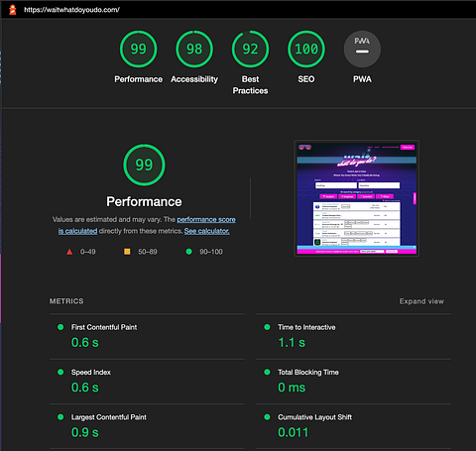
Task: Click the Cumulative Layout Shift metric
Action: tap(354, 426)
